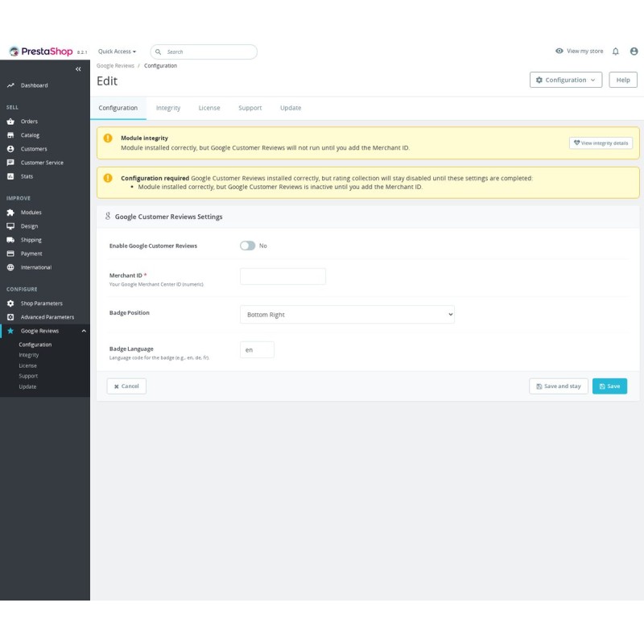
Task: Click the Design monitor icon
Action: pos(10,226)
